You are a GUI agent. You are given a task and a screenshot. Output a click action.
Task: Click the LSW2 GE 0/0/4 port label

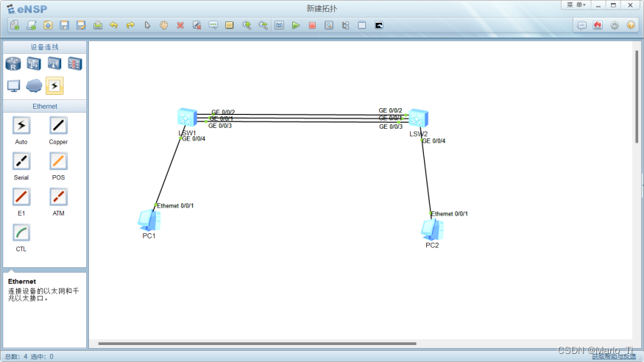[x=434, y=141]
